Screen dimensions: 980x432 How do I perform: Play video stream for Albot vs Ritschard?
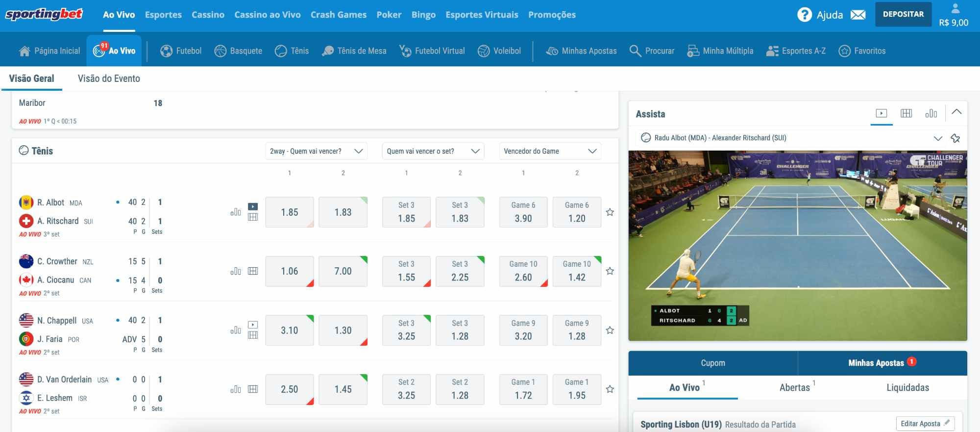[253, 206]
